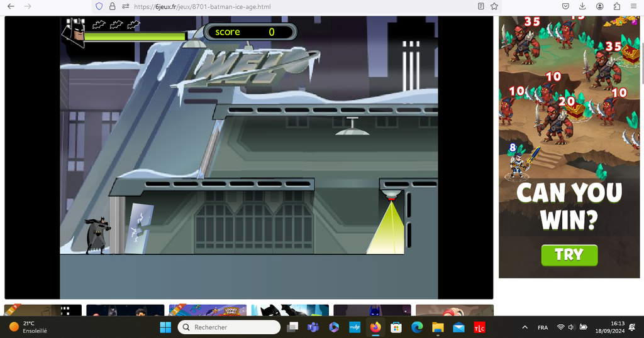Switch the FRA keyboard language indicator
The width and height of the screenshot is (644, 338).
(543, 327)
